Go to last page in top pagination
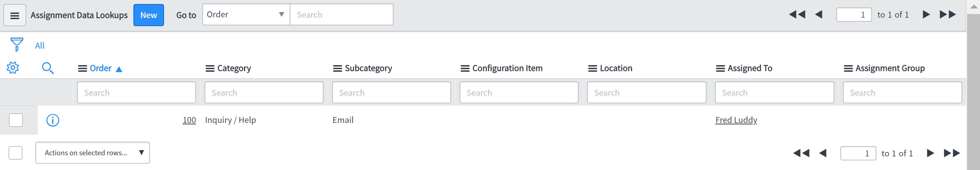 [948, 15]
